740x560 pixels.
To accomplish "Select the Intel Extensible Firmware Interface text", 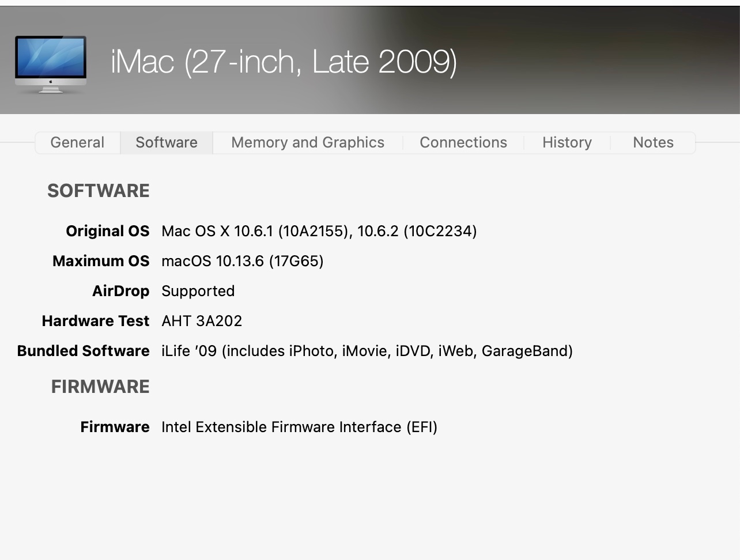I will click(x=299, y=427).
